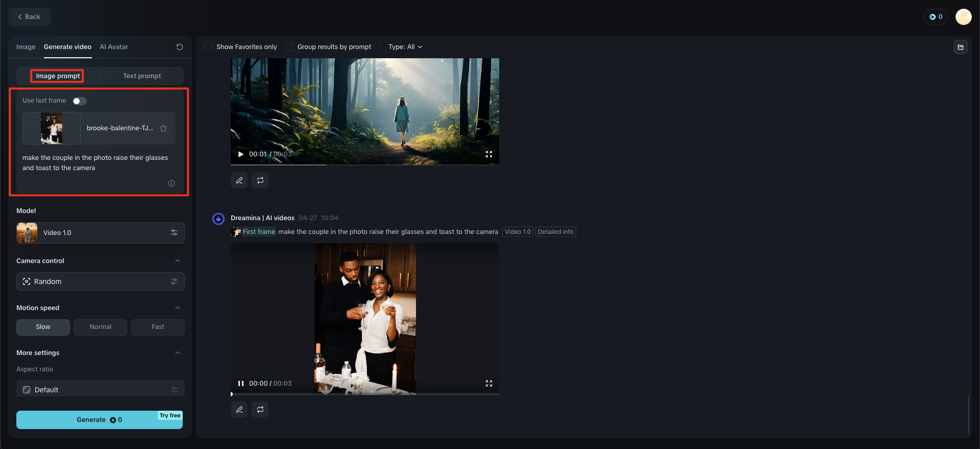The image size is (980, 449).
Task: Click the Generate button
Action: 100,420
